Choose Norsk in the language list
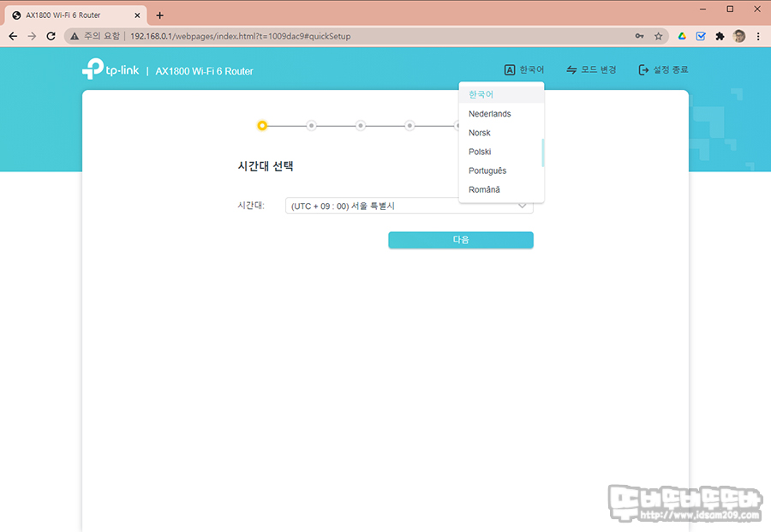771x532 pixels. point(501,133)
